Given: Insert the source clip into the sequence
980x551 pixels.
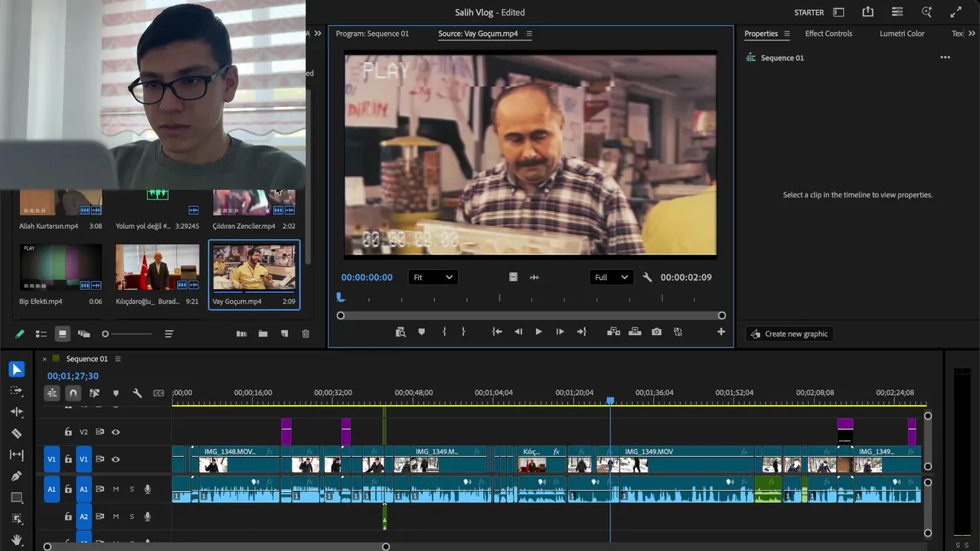Looking at the screenshot, I should pos(613,332).
